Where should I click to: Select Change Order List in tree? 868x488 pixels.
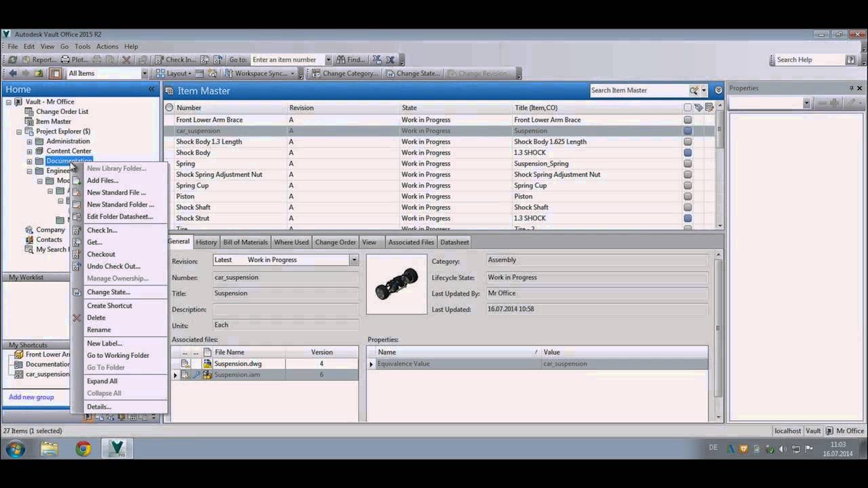[x=62, y=112]
